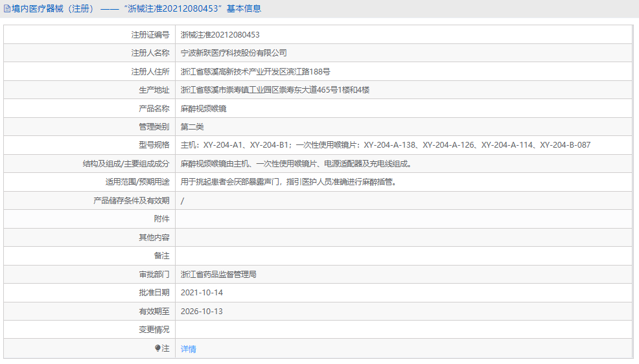The height and width of the screenshot is (364, 639).
Task: Click the 产品名称 label cell
Action: coord(89,108)
